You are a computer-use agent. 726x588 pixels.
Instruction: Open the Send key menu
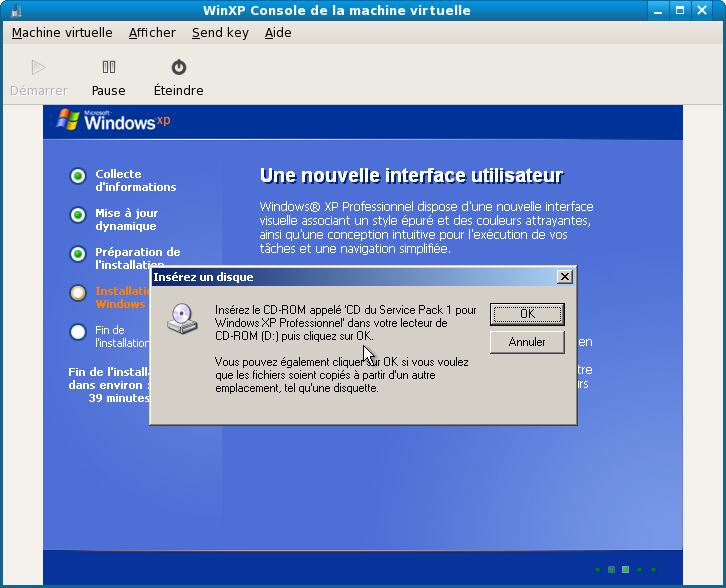point(220,33)
